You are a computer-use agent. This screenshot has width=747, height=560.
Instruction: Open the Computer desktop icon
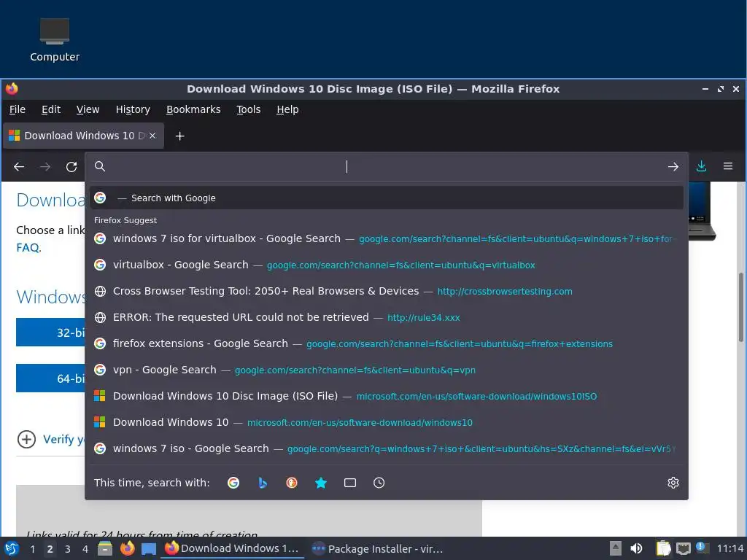pos(55,40)
